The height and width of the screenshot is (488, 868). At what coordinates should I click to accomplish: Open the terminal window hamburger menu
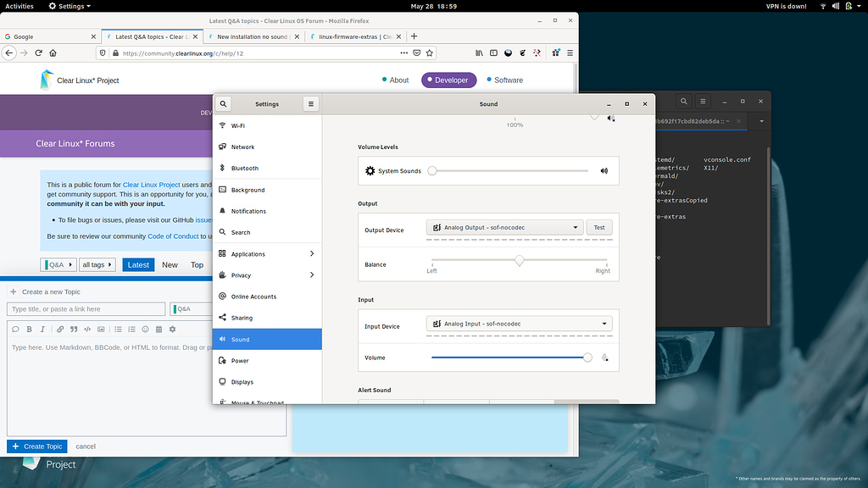tap(703, 102)
